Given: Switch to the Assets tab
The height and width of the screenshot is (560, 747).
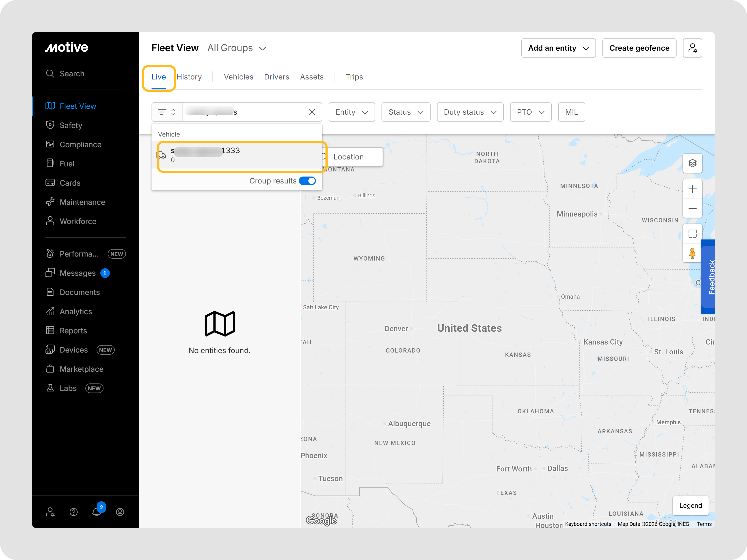Looking at the screenshot, I should tap(312, 77).
